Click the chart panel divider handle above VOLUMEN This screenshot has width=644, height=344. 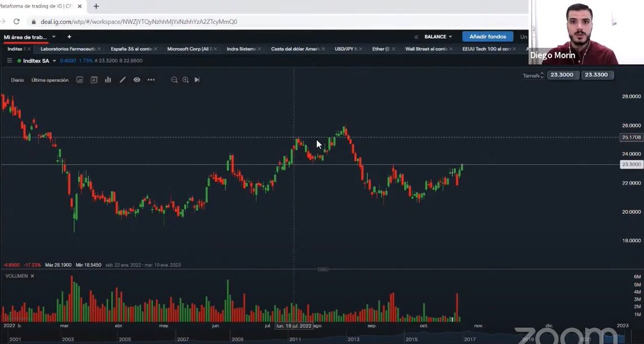(x=323, y=270)
